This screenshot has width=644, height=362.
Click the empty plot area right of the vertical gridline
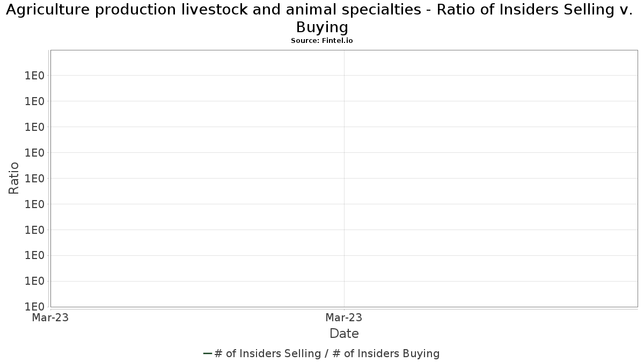(x=491, y=179)
